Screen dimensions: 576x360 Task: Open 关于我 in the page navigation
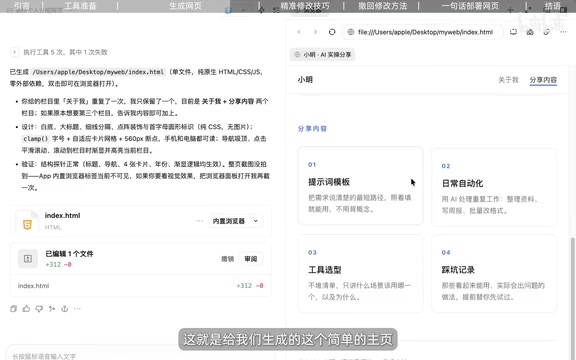508,80
